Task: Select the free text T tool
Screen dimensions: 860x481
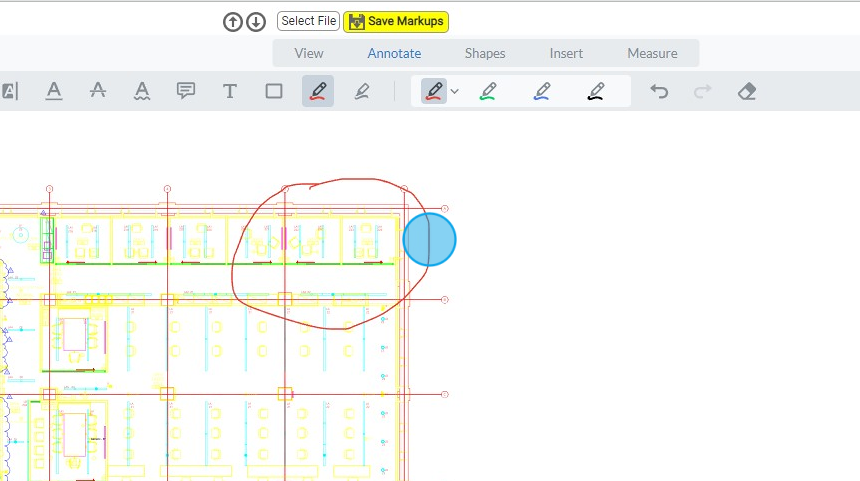Action: pyautogui.click(x=230, y=91)
